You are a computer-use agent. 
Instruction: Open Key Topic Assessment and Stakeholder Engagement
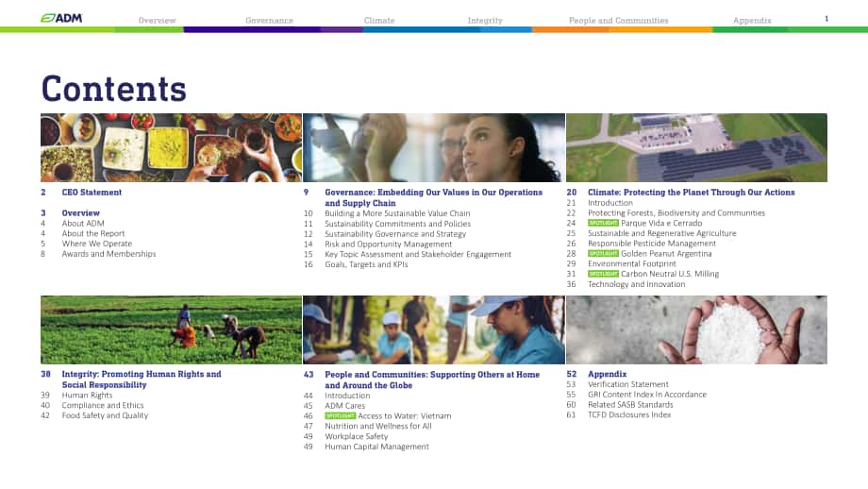[x=418, y=254]
